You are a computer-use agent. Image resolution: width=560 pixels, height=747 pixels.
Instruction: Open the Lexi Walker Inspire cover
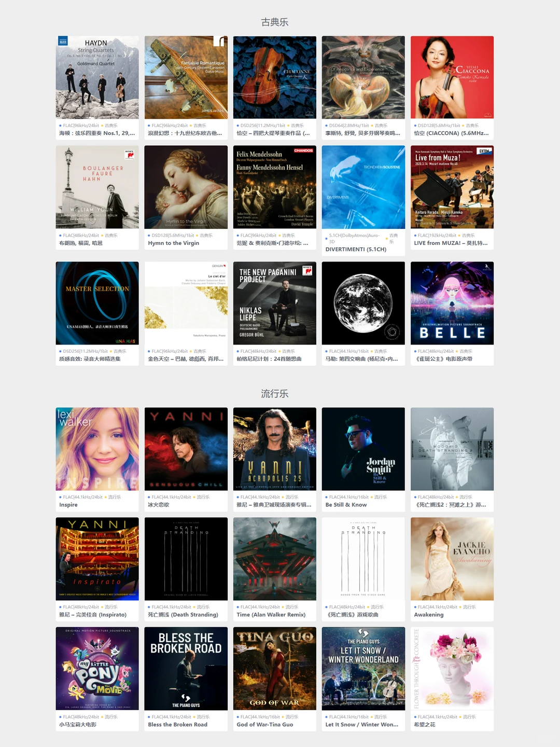[97, 449]
